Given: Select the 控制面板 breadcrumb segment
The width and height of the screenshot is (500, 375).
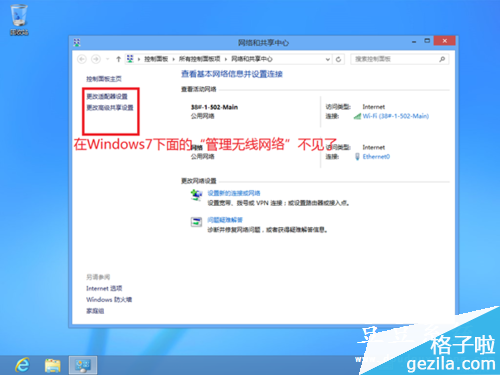Looking at the screenshot, I should pyautogui.click(x=156, y=59).
